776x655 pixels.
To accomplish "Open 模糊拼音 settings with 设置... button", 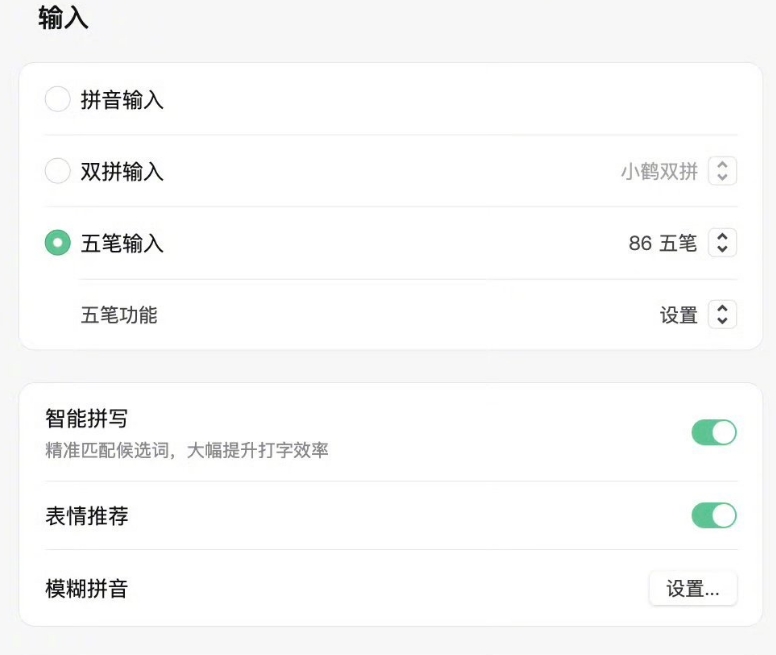I will click(x=693, y=589).
